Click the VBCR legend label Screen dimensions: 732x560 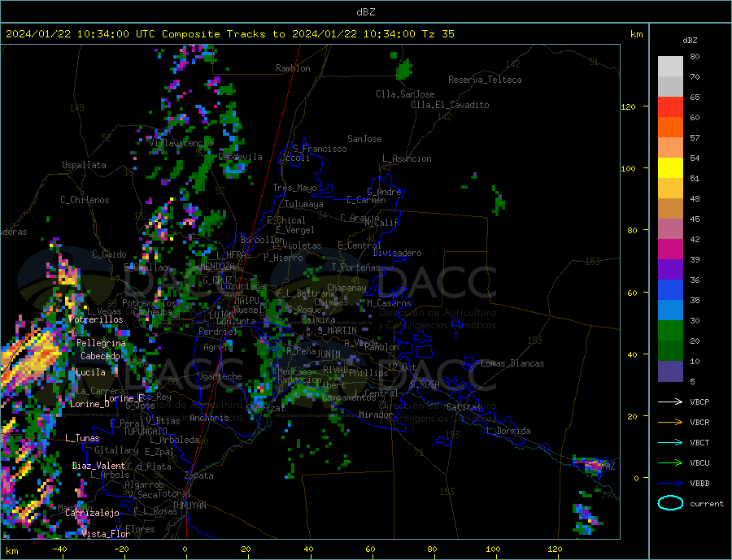pyautogui.click(x=699, y=423)
